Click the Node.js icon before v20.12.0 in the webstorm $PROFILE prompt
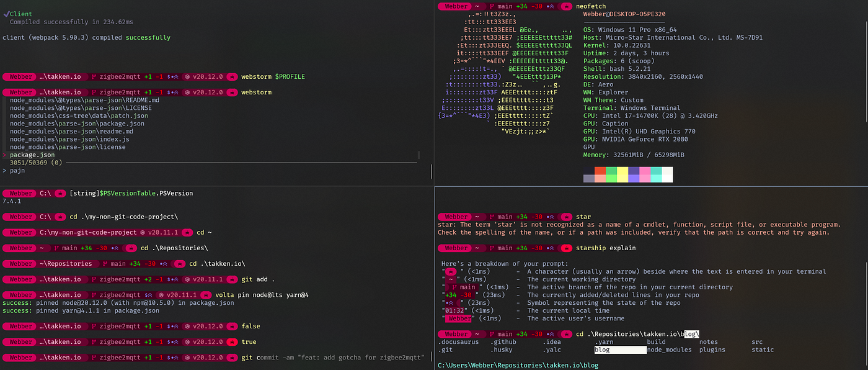The width and height of the screenshot is (868, 370). (187, 76)
